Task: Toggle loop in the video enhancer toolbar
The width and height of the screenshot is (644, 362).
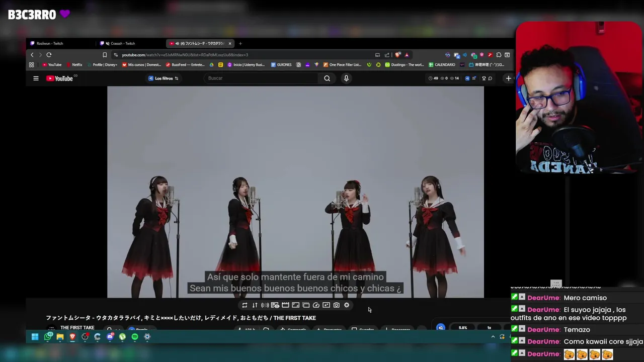Action: click(x=245, y=305)
